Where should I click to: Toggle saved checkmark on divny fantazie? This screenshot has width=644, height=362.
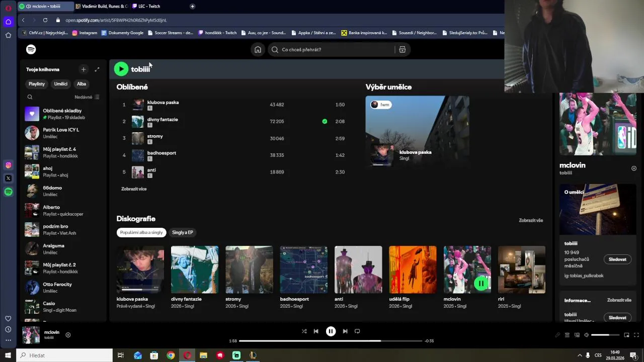tap(325, 121)
